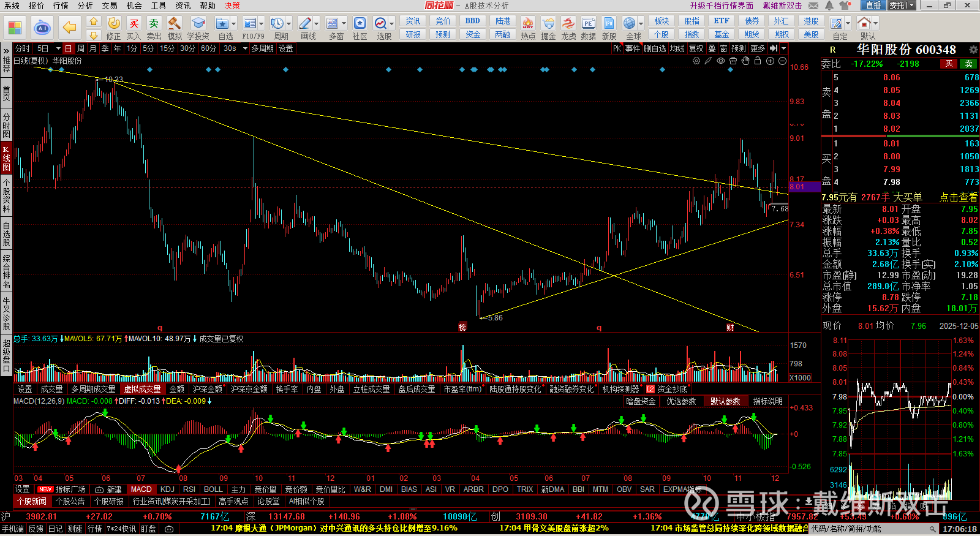The width and height of the screenshot is (980, 536).
Task: Expand the 全球 dropdown arrow
Action: [639, 24]
